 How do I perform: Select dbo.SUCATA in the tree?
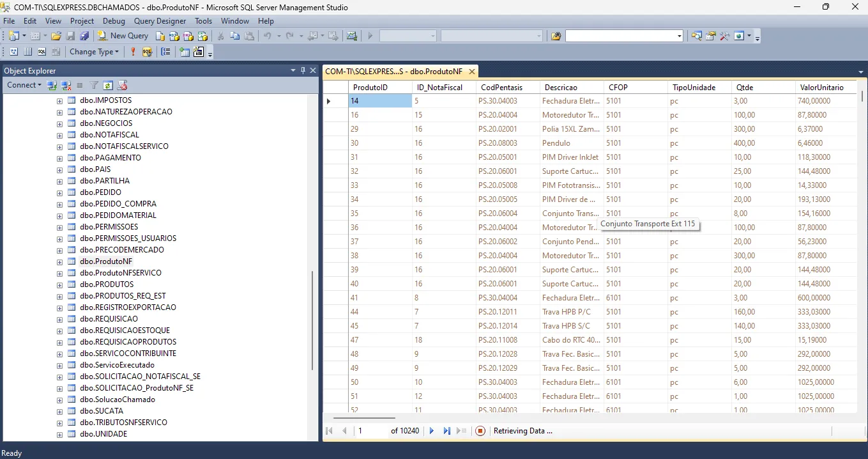[x=102, y=411]
